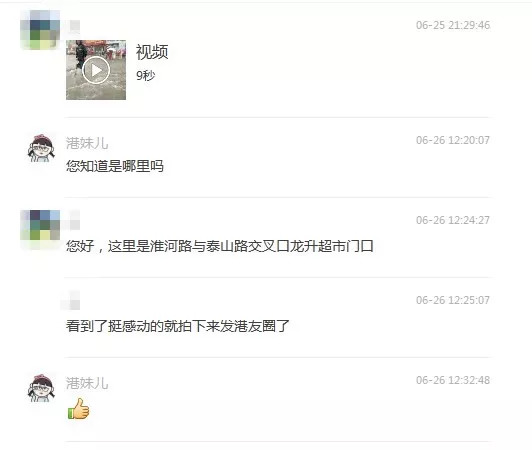Open 港妹儿 avatar next to 您知道是哪里吗

[41, 148]
